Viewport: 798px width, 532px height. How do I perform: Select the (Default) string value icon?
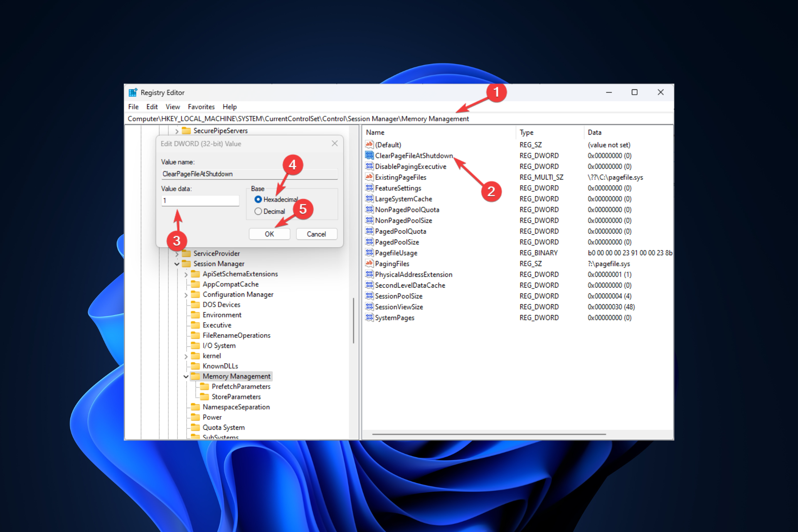coord(369,144)
